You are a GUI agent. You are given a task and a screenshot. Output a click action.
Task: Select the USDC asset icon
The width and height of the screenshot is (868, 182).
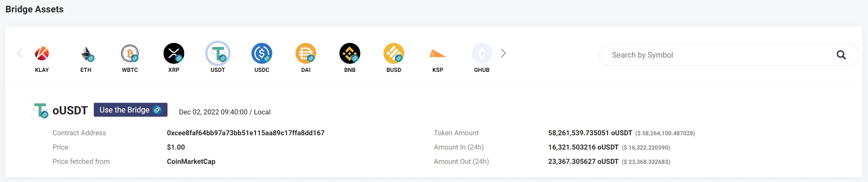[262, 54]
